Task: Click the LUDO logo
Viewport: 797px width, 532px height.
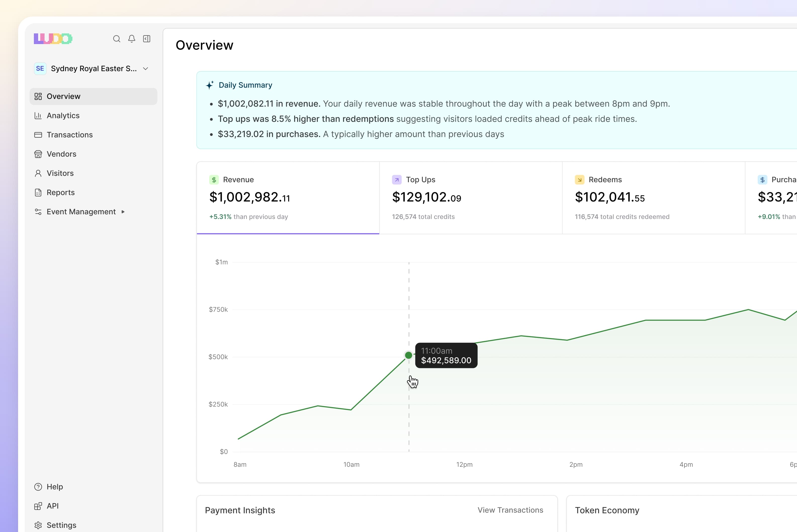Action: 53,38
